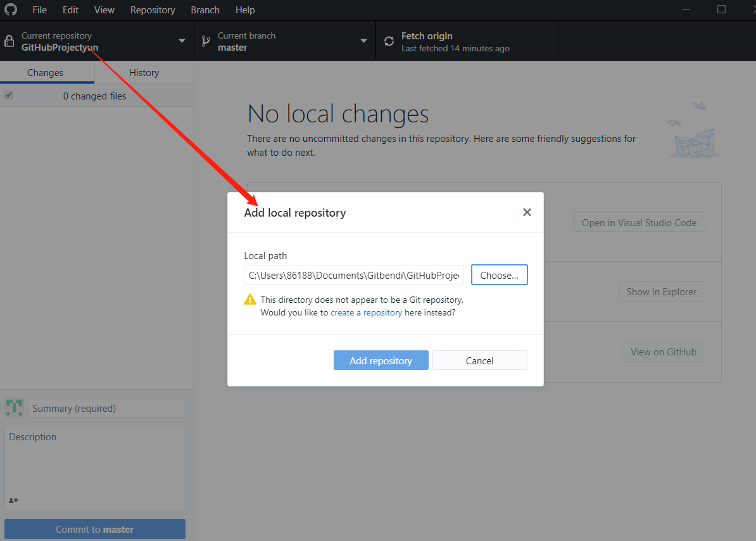Minimize the GitHub Desktop window
Screen dimensions: 756x541
click(x=686, y=10)
